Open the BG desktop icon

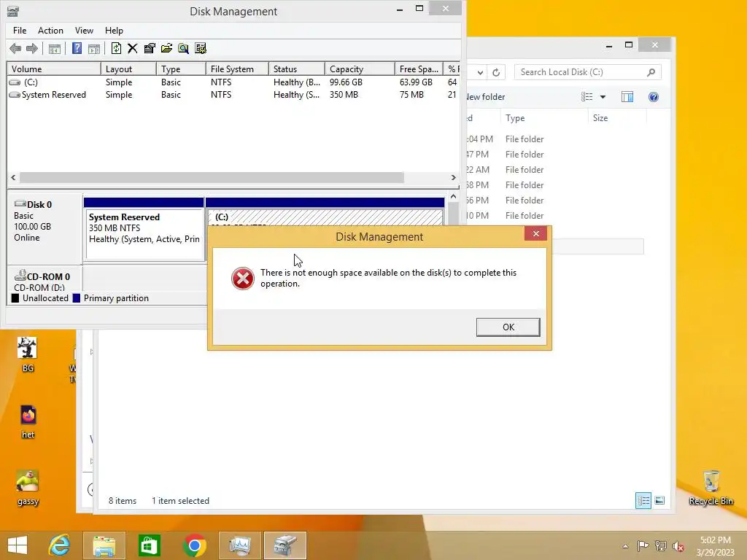point(28,355)
